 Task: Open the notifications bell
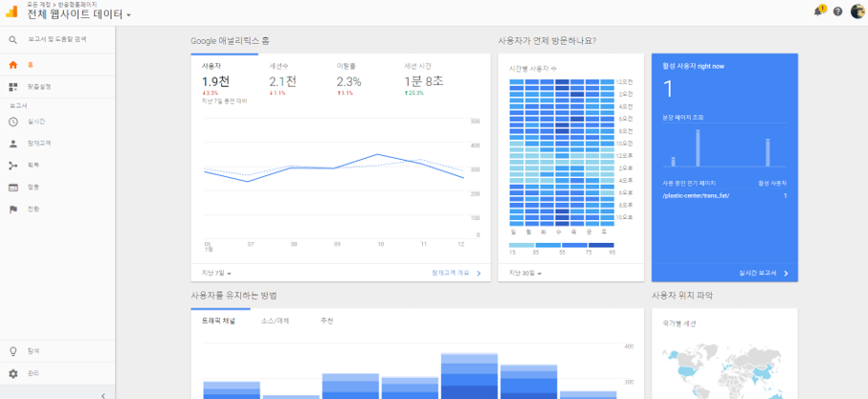click(x=819, y=11)
